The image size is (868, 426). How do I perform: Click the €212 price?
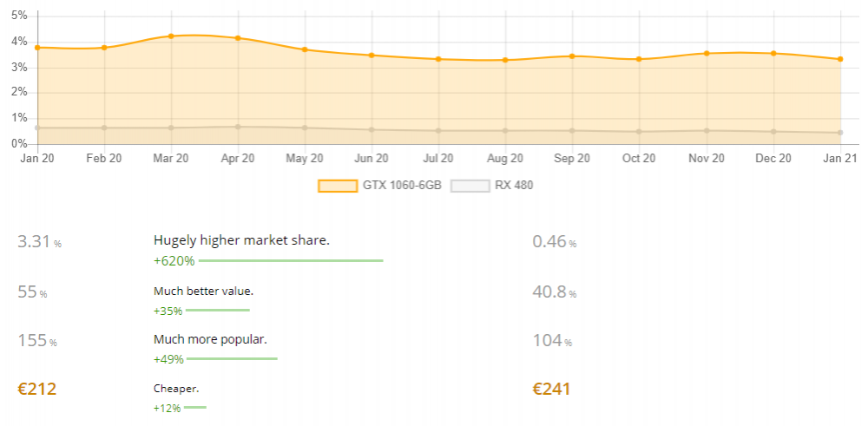37,389
